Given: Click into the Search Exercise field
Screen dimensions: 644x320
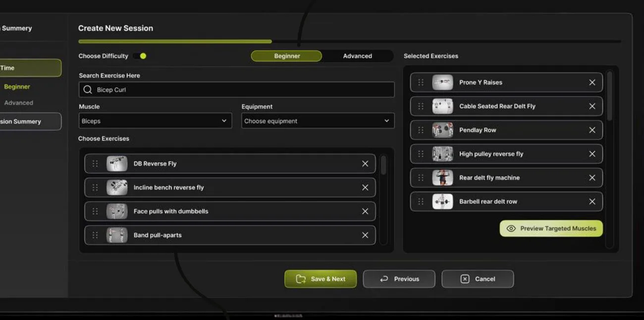Looking at the screenshot, I should [x=237, y=90].
